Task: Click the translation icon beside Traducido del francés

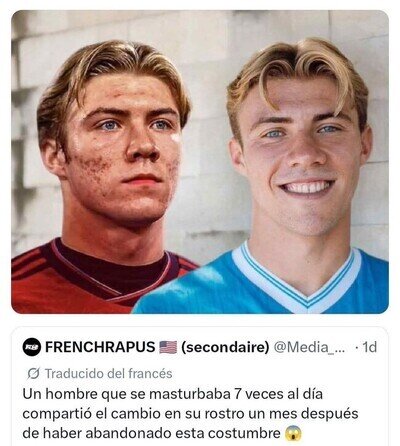Action: [34, 374]
